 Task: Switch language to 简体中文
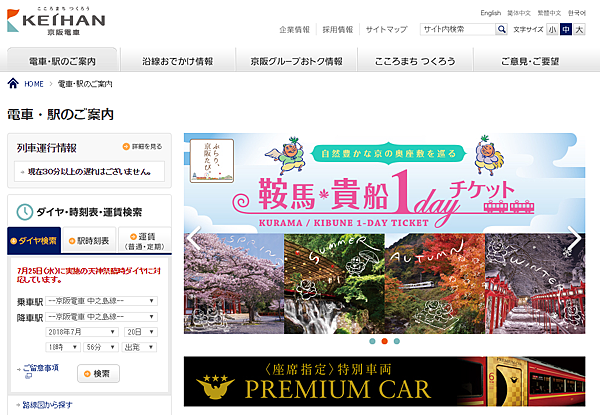point(519,13)
